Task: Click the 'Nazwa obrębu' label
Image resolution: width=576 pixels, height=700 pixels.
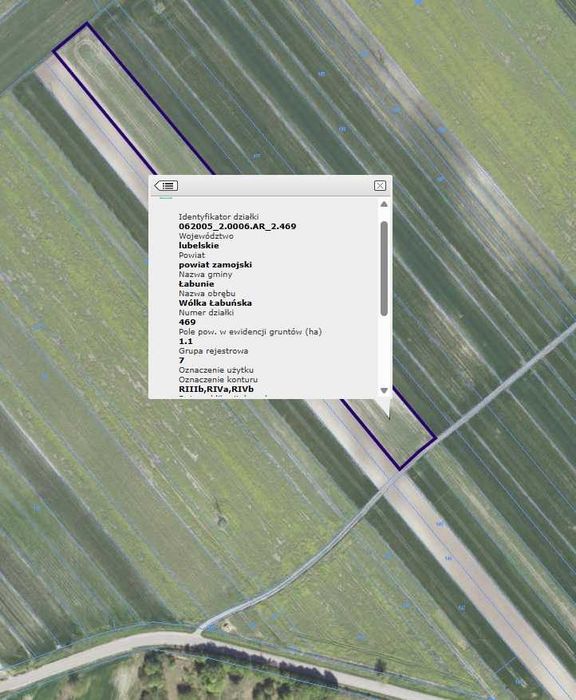Action: pyautogui.click(x=207, y=294)
